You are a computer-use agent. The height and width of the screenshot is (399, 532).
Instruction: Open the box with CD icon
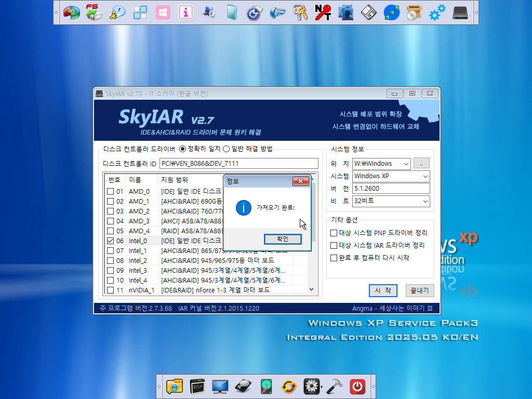pos(414,12)
